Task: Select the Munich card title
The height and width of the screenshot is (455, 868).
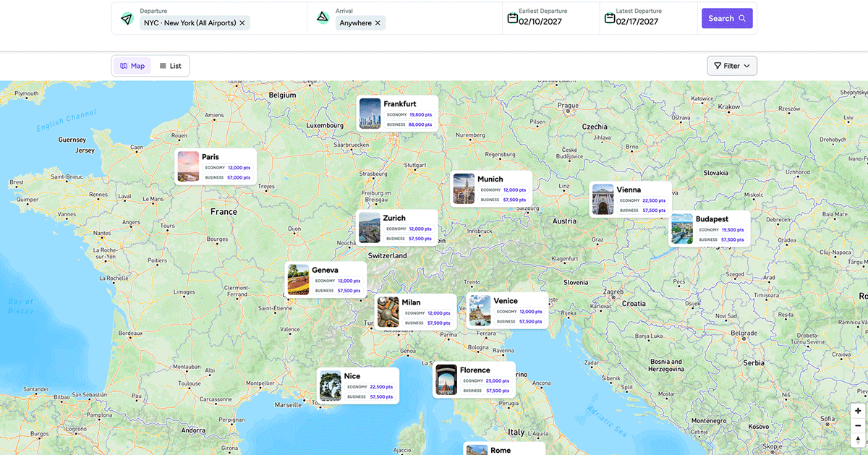Action: click(490, 179)
